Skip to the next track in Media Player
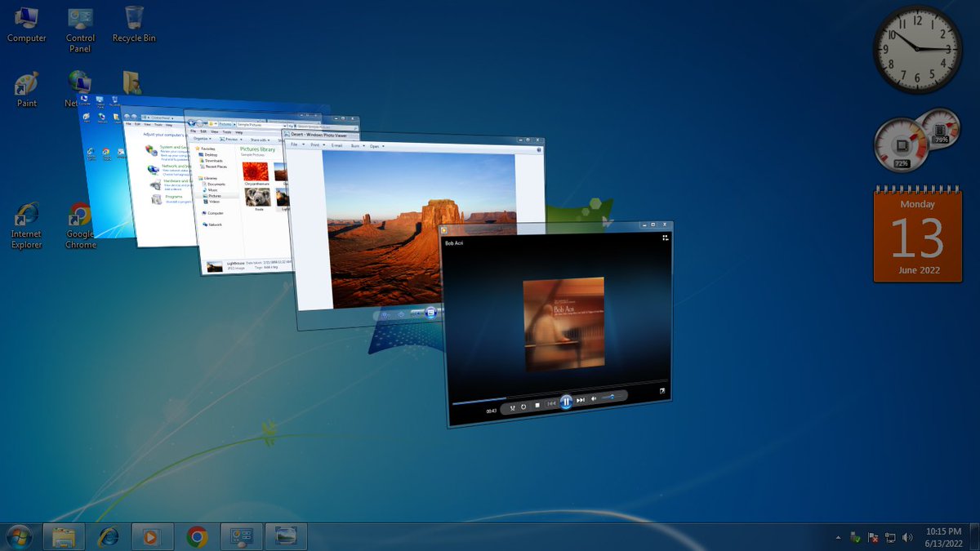Screen dimensions: 980x551 click(x=580, y=398)
